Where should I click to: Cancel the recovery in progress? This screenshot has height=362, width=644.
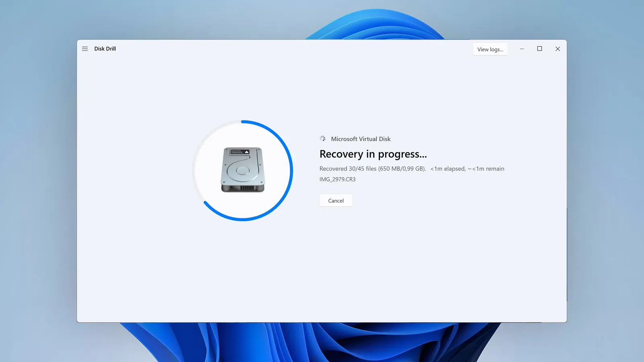(x=336, y=201)
